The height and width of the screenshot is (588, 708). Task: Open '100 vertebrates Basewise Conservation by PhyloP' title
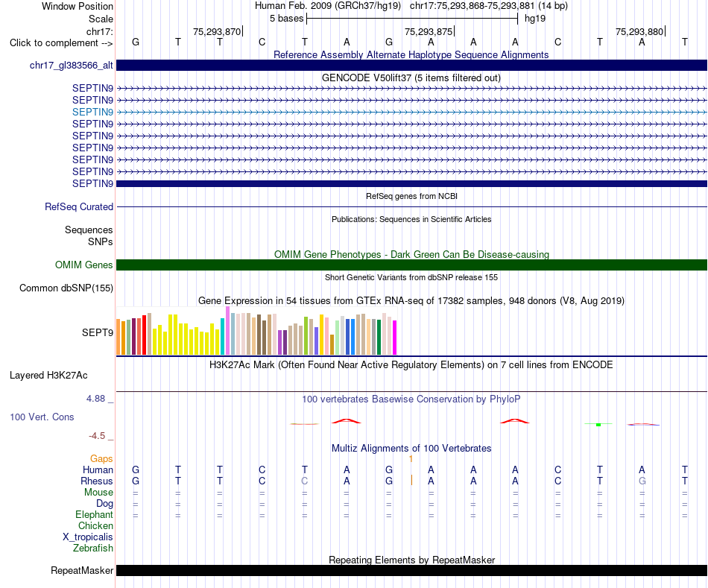click(411, 399)
